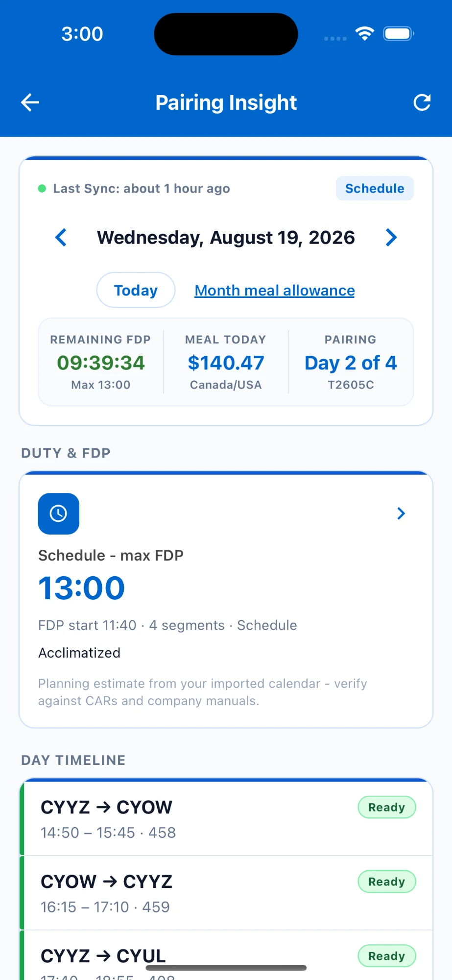Tap the back arrow icon

tap(30, 102)
